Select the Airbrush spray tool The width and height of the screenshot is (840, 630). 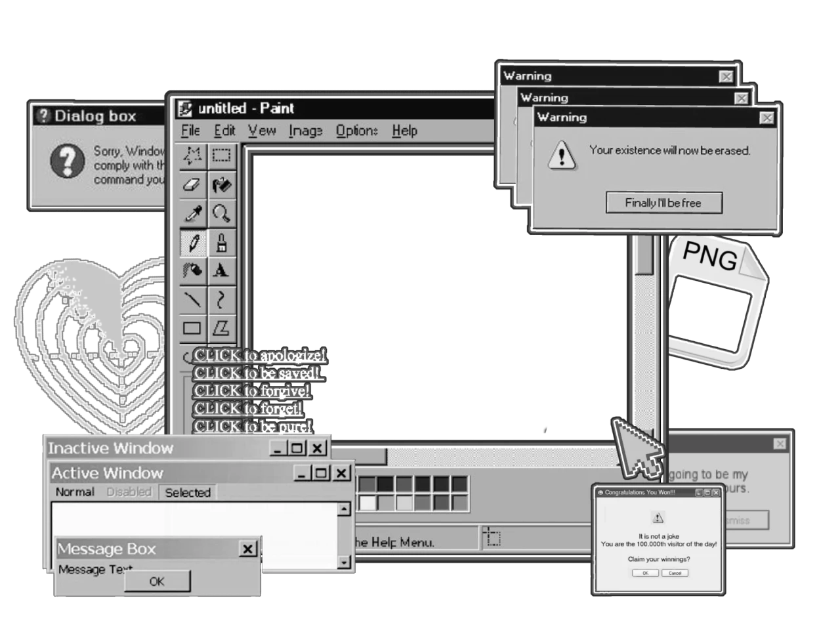pyautogui.click(x=192, y=271)
